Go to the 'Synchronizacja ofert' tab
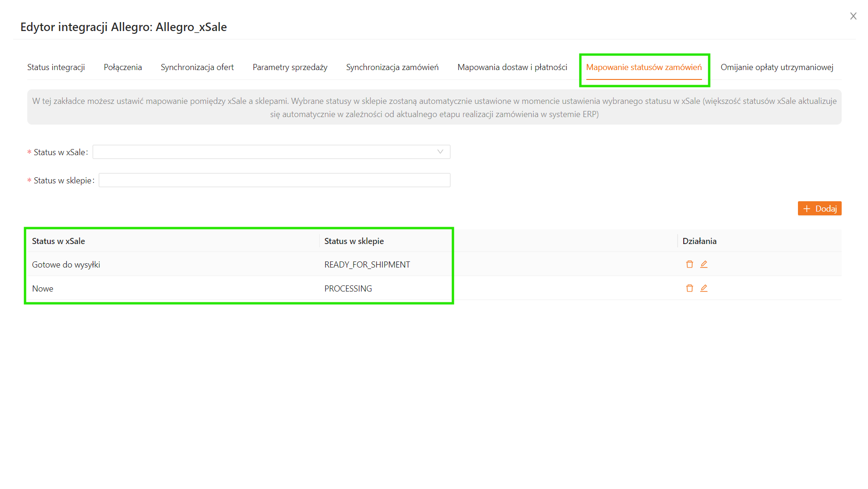Screen dimensions: 868x489 click(197, 67)
